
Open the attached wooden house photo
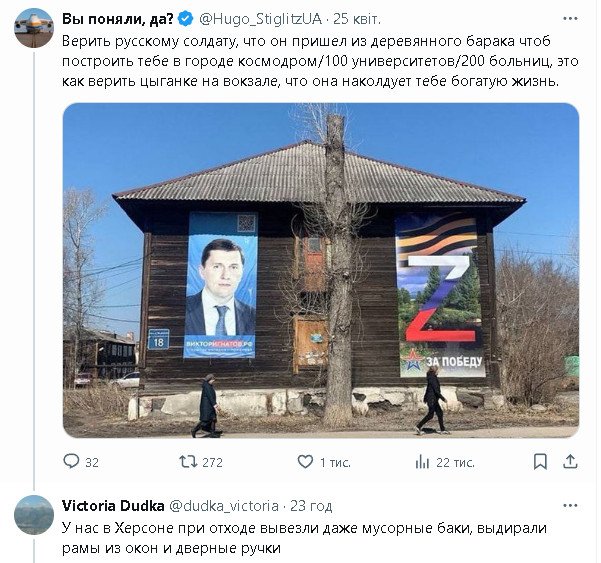click(x=321, y=270)
